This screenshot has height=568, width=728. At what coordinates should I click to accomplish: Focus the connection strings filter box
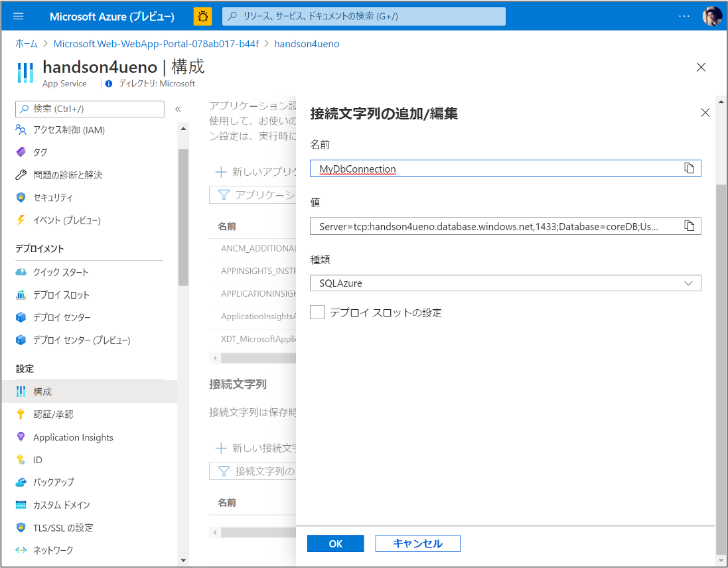point(253,472)
